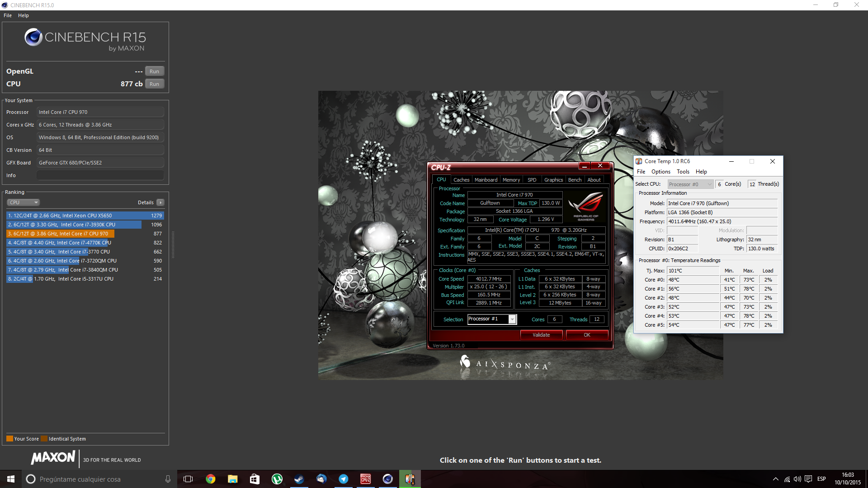Switch to Cinebench taskbar icon

click(x=387, y=479)
